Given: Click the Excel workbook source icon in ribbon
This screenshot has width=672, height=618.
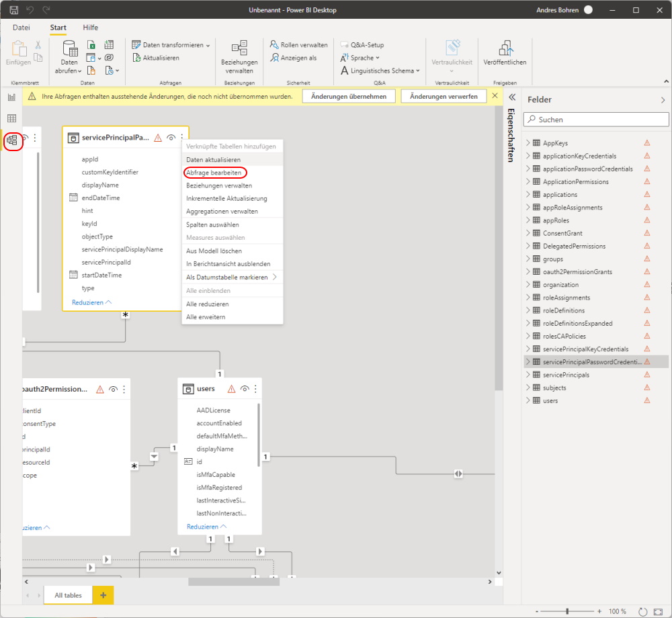Looking at the screenshot, I should point(91,44).
